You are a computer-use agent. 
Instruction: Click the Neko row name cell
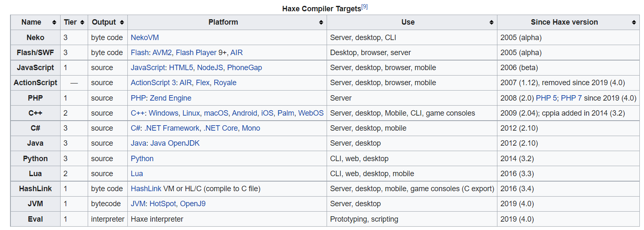[35, 38]
